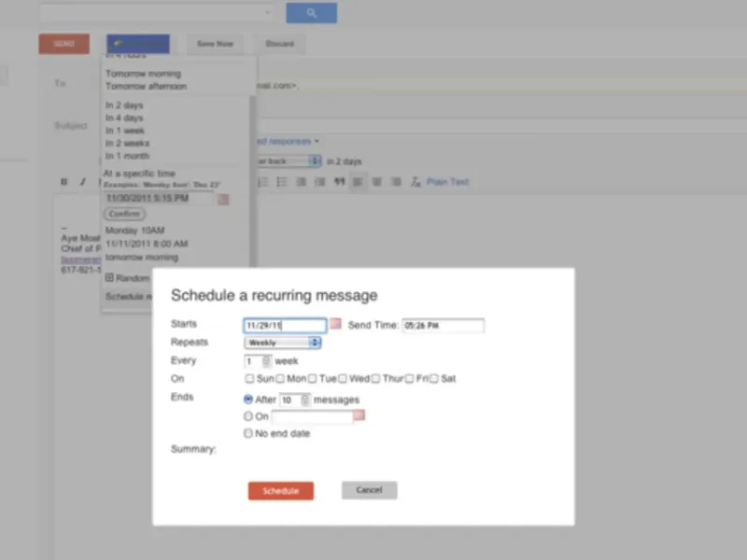This screenshot has width=747, height=560.
Task: Check the Tue day checkbox
Action: click(312, 379)
